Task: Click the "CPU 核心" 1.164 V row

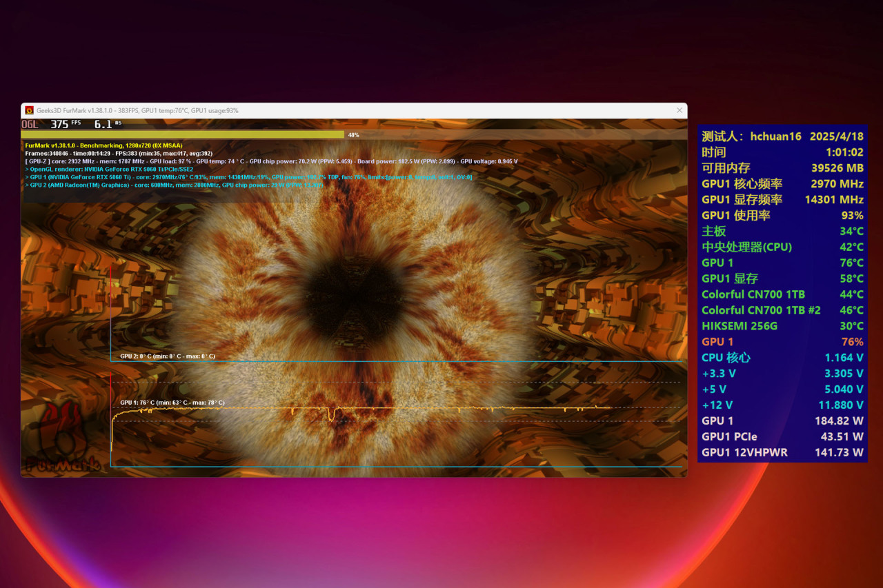Action: click(x=782, y=358)
